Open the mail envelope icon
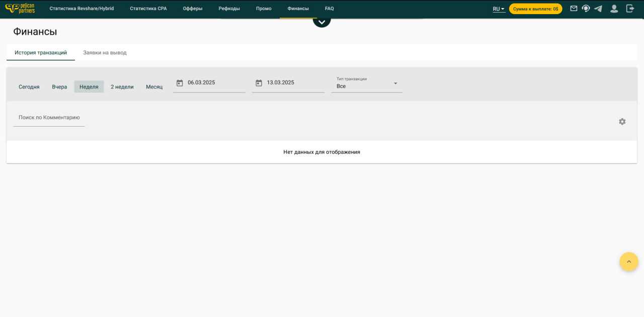The image size is (644, 317). [x=574, y=9]
